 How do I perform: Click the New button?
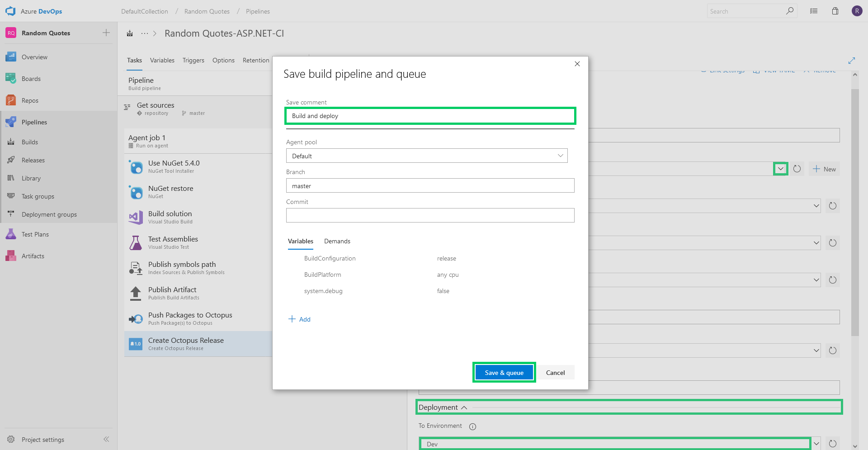(x=825, y=169)
